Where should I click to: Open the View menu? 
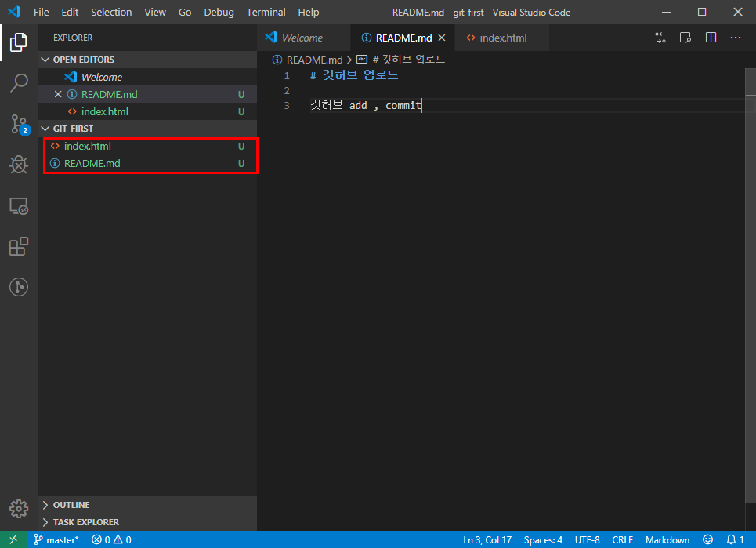155,12
